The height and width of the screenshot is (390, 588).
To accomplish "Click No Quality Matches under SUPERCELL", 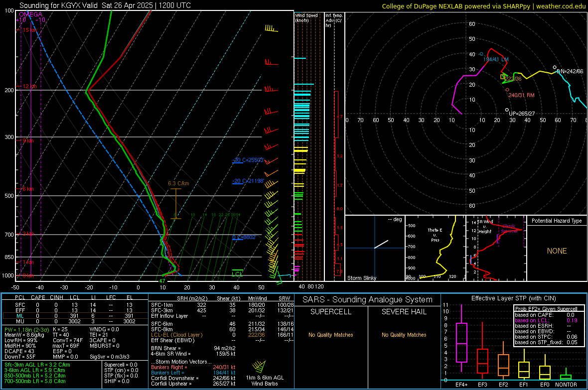I will click(x=331, y=335).
